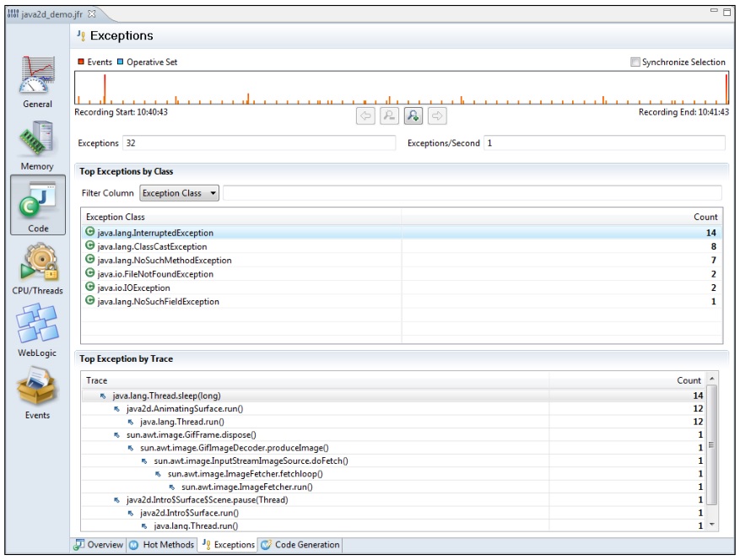Click the Top Exceptions by Class section header
Screen dimensions: 740x560
click(126, 171)
